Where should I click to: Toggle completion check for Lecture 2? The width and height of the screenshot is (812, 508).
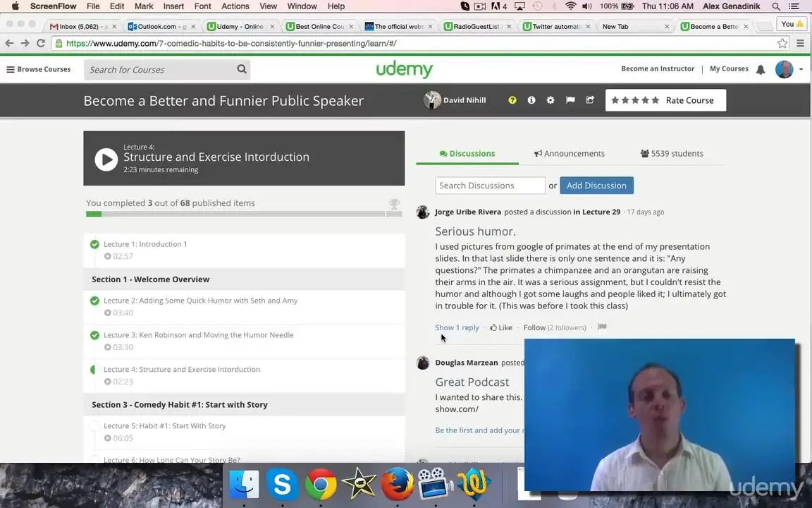pyautogui.click(x=94, y=301)
